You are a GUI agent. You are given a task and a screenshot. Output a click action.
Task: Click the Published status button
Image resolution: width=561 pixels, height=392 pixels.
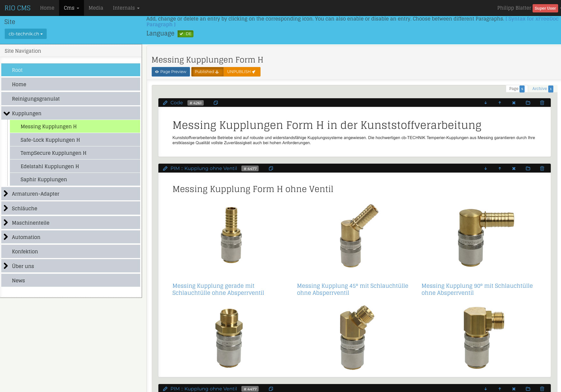click(207, 72)
